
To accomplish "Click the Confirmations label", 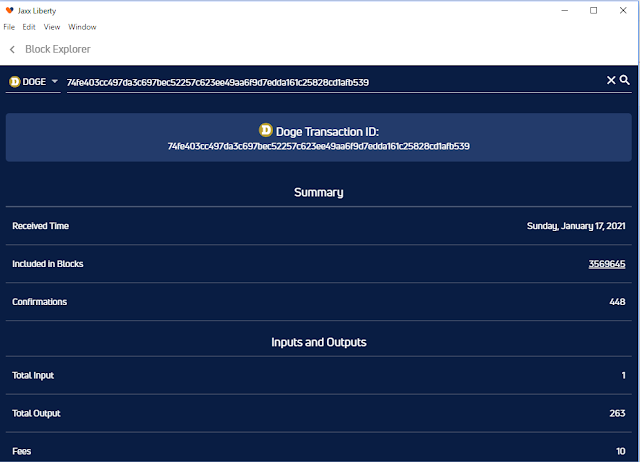I will coord(40,302).
